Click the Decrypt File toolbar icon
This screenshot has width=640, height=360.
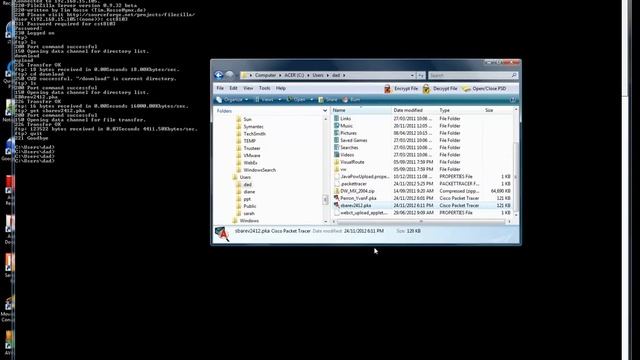426,88
